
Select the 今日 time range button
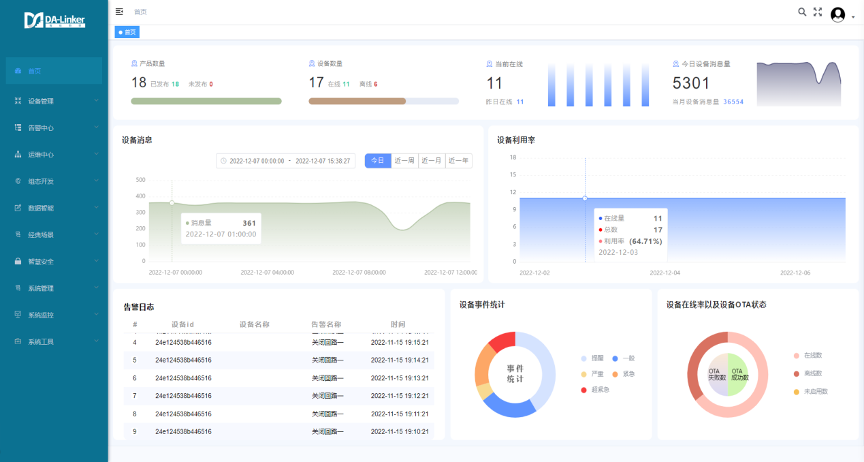coord(377,160)
